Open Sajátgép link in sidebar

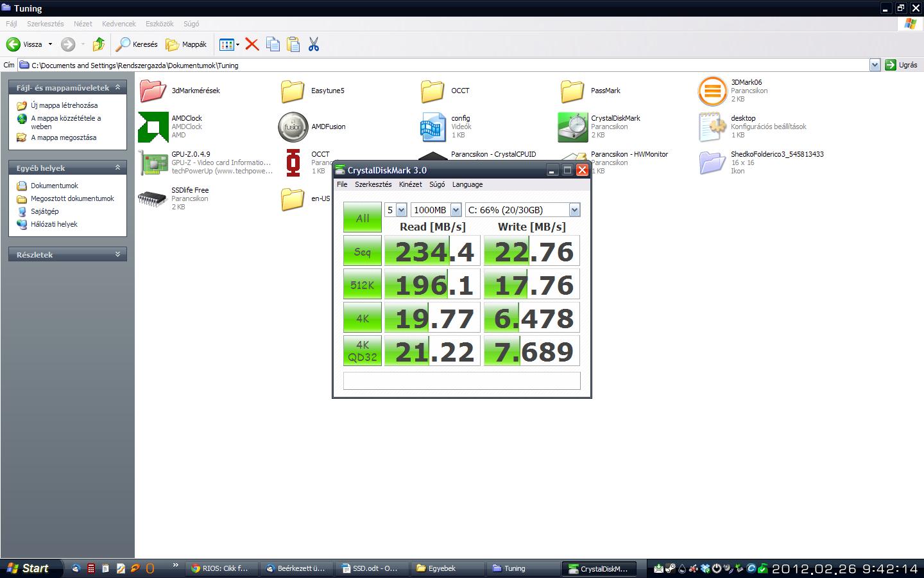tap(45, 211)
